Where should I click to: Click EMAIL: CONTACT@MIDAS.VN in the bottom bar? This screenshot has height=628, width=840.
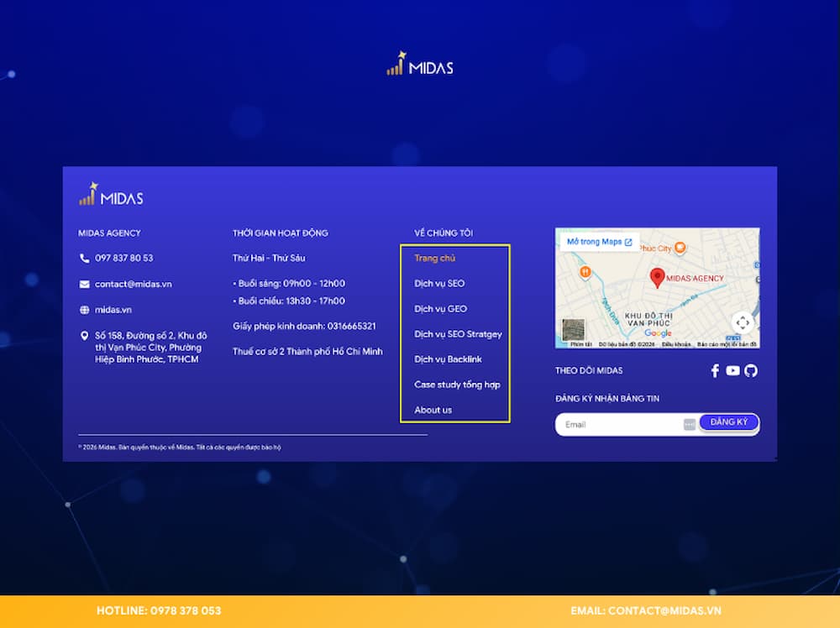click(645, 611)
